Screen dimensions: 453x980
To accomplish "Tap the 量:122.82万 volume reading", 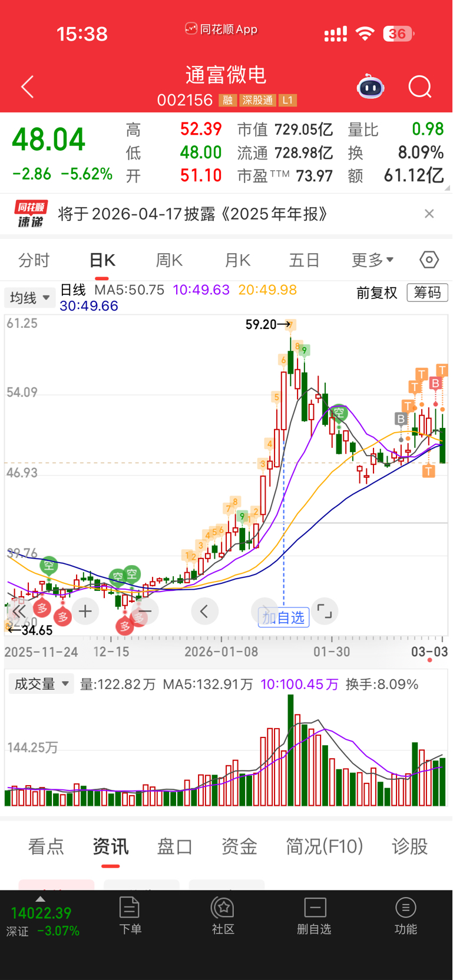I will pyautogui.click(x=118, y=684).
